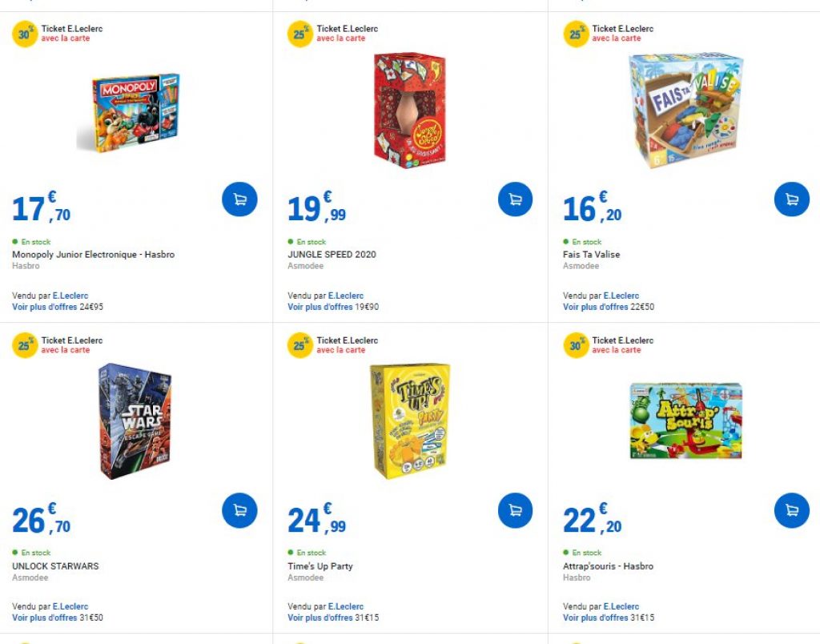Add UNLOCK STARWARS to cart
The width and height of the screenshot is (820, 644).
click(x=239, y=510)
